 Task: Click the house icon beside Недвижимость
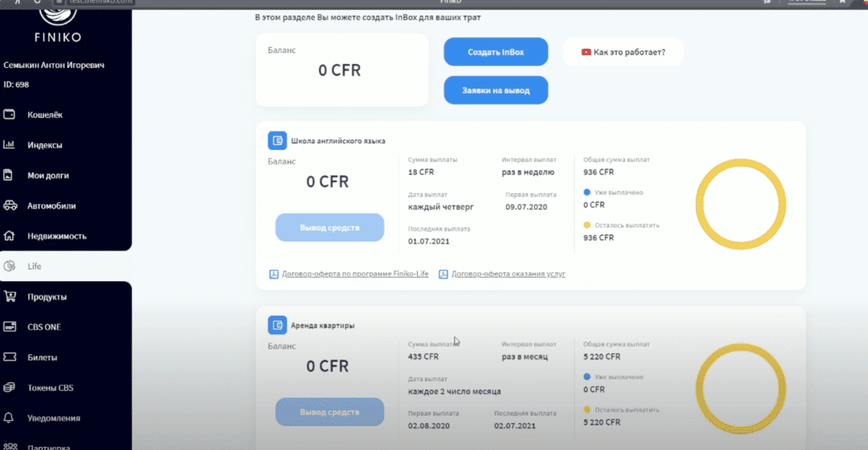tap(9, 236)
